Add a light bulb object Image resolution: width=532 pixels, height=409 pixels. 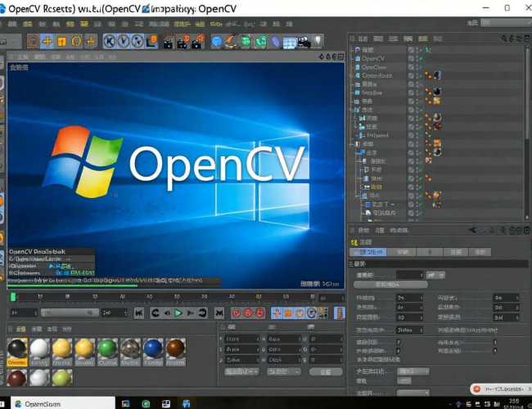pos(318,42)
